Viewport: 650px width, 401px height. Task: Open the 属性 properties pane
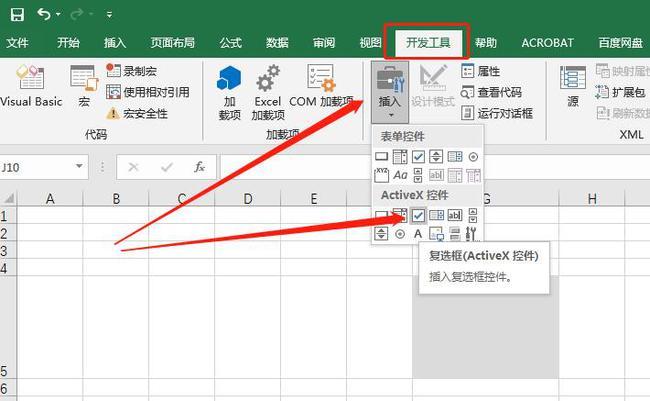point(480,71)
